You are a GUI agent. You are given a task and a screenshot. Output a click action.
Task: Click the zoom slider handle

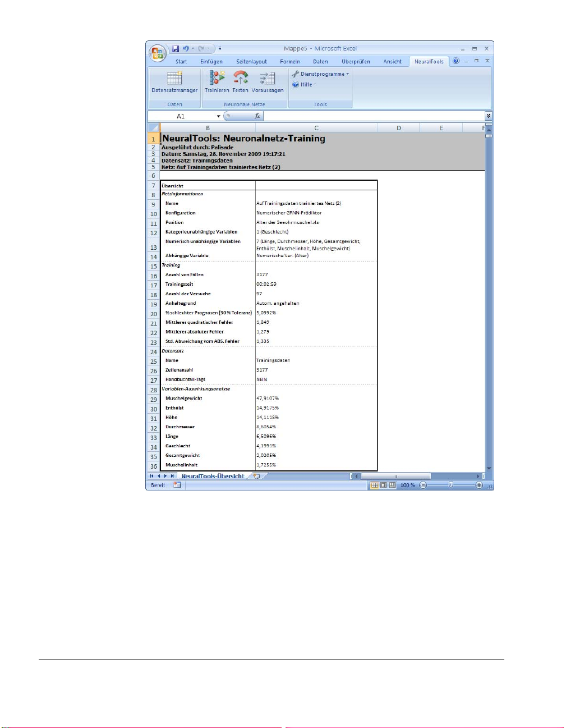[x=450, y=485]
